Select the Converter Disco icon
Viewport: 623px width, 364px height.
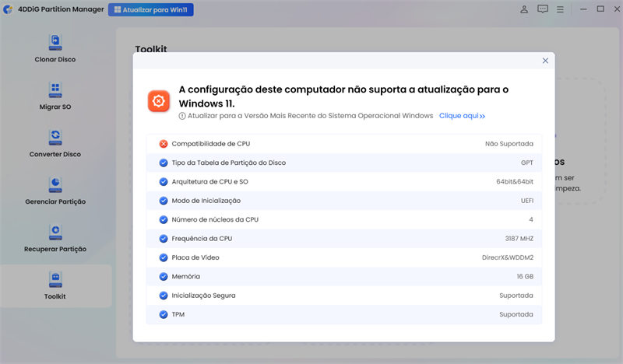point(55,136)
